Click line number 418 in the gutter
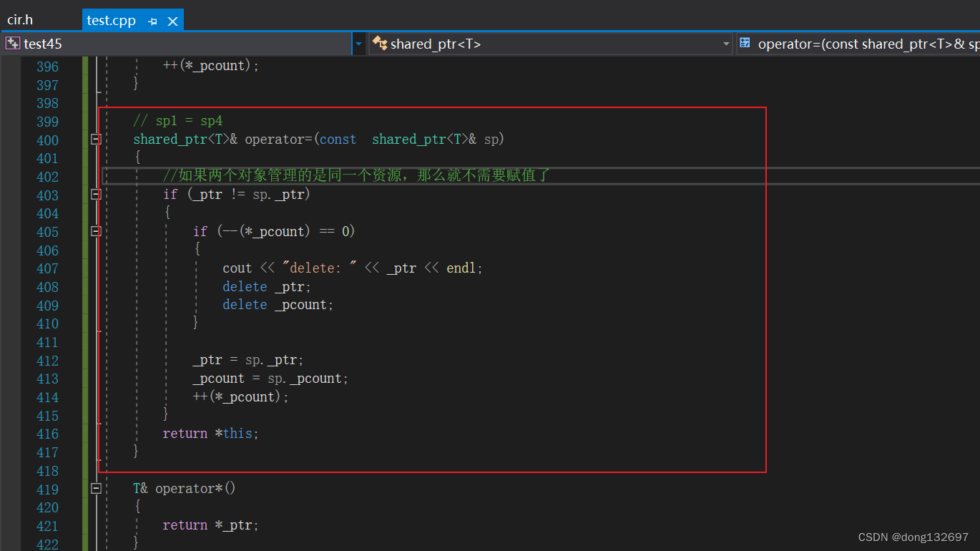 (x=47, y=471)
